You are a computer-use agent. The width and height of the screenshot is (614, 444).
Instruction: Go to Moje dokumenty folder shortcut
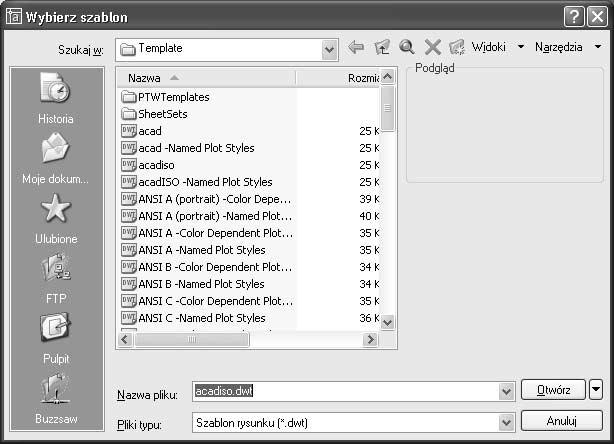[x=56, y=158]
